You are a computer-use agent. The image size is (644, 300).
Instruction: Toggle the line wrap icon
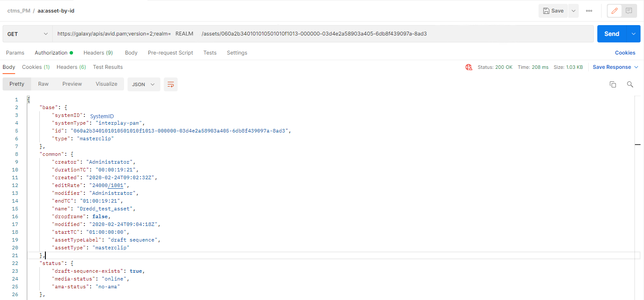[x=170, y=84]
